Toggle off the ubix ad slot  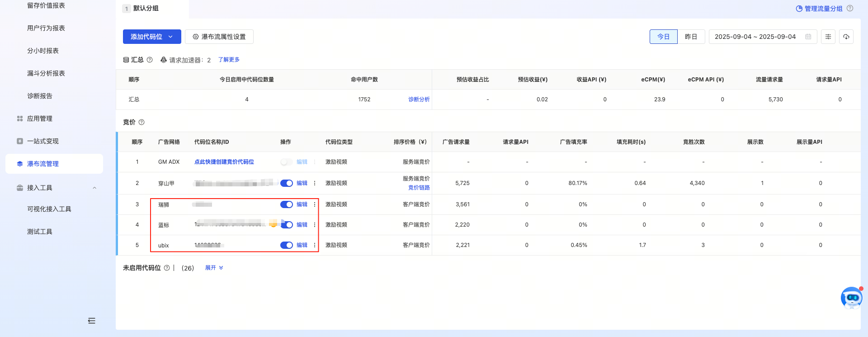pyautogui.click(x=286, y=245)
